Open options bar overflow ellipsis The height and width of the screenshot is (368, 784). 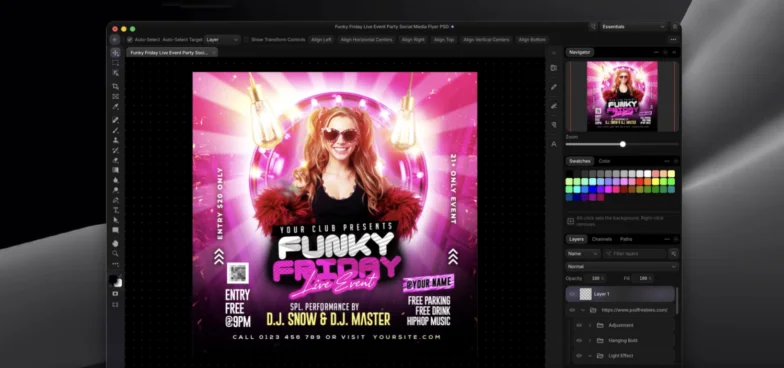point(673,40)
